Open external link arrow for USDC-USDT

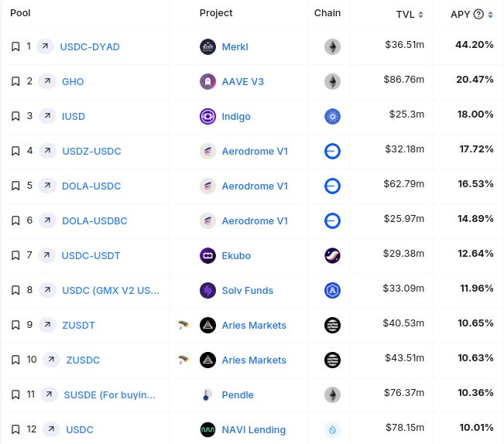(x=47, y=255)
